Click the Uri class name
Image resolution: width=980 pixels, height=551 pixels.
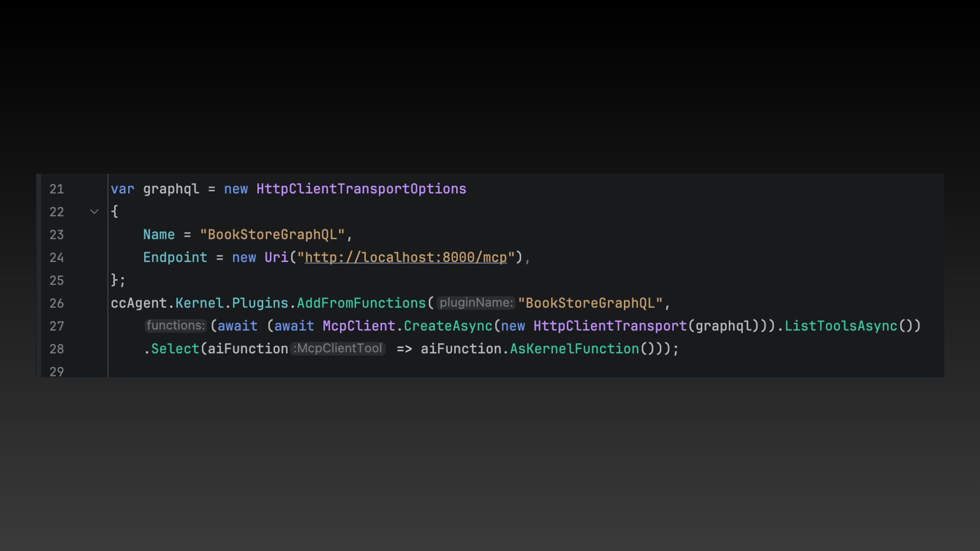pos(276,258)
